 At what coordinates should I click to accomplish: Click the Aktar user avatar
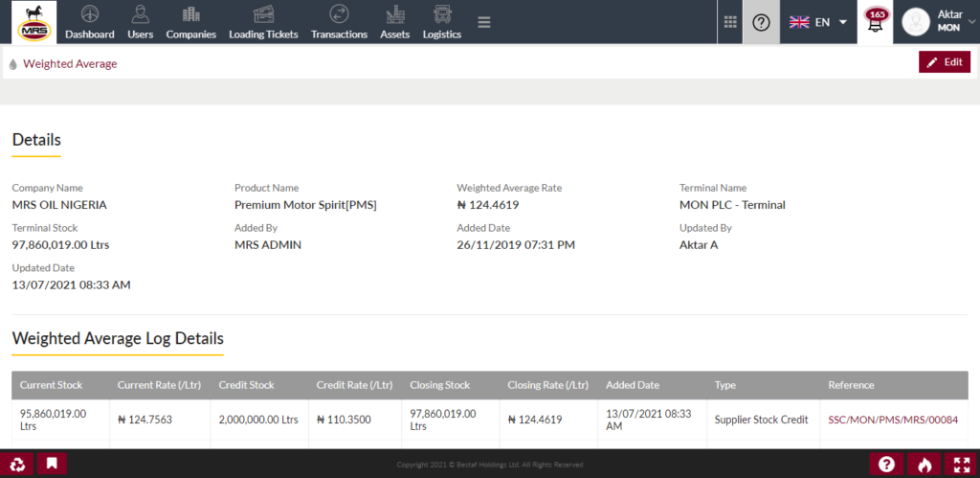(916, 22)
